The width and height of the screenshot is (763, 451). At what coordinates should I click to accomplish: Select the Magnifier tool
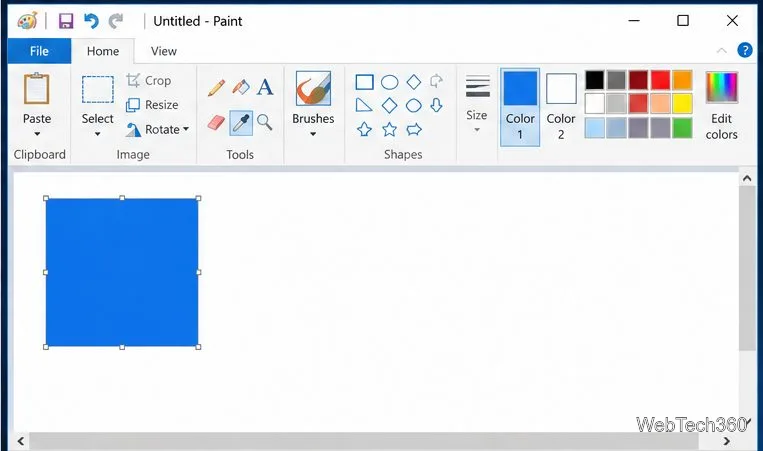pos(265,122)
